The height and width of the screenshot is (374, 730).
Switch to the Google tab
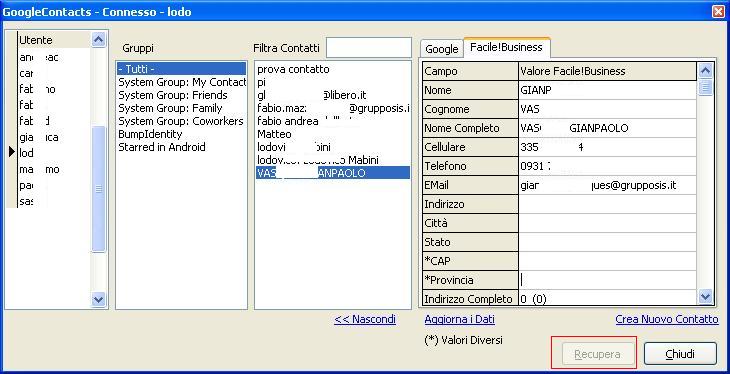click(441, 48)
